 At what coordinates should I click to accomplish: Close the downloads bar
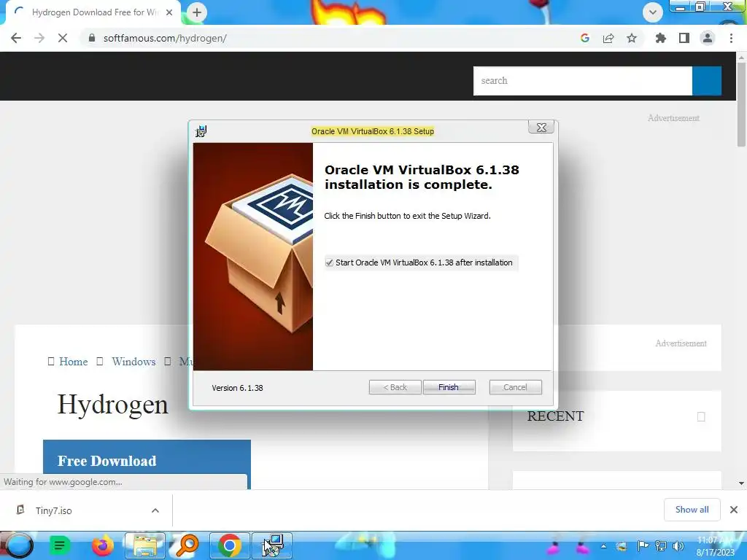pyautogui.click(x=734, y=510)
